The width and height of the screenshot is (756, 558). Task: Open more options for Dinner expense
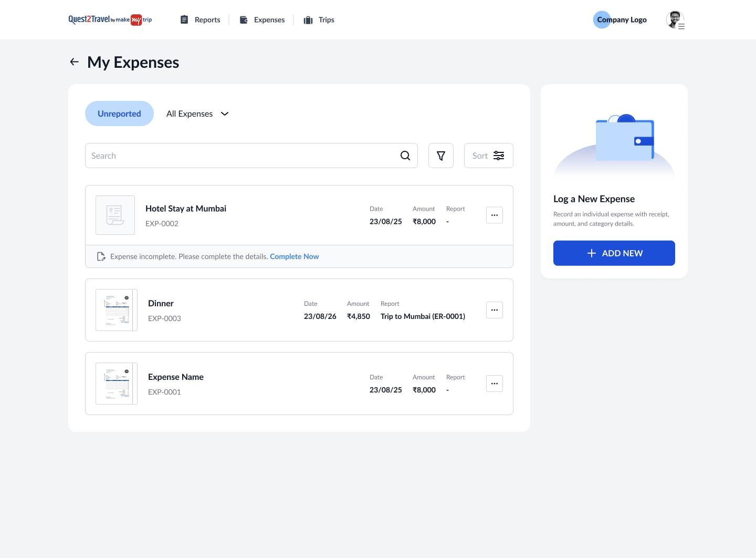pyautogui.click(x=495, y=310)
